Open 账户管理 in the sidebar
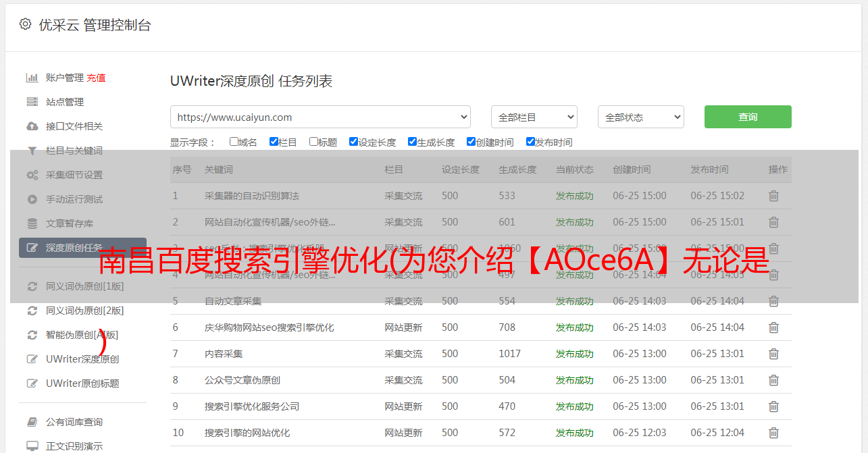The width and height of the screenshot is (868, 453). click(65, 78)
